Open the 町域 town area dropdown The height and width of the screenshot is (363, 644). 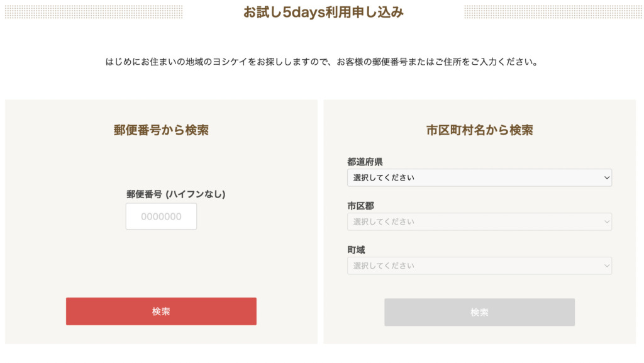pos(479,265)
